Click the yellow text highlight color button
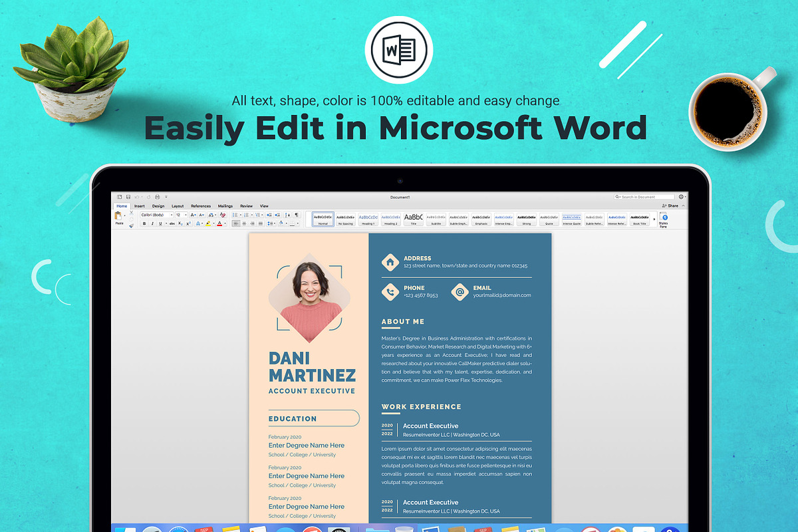The height and width of the screenshot is (532, 798). coord(208,223)
